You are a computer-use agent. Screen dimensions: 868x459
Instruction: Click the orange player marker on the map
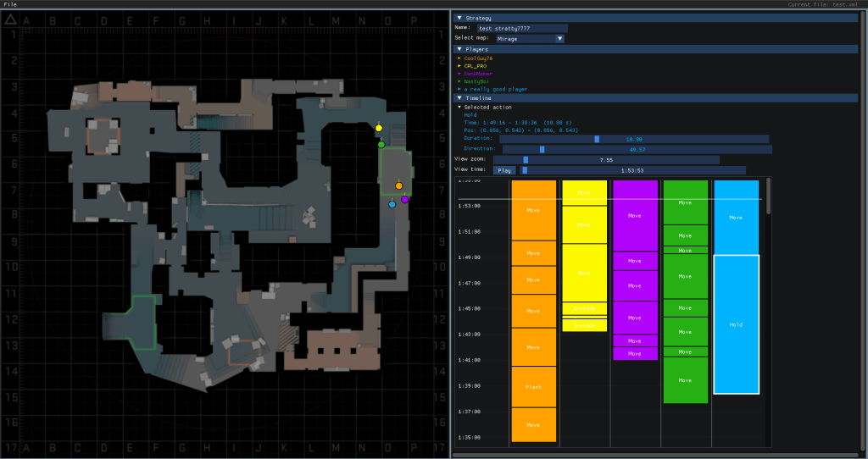(x=398, y=185)
